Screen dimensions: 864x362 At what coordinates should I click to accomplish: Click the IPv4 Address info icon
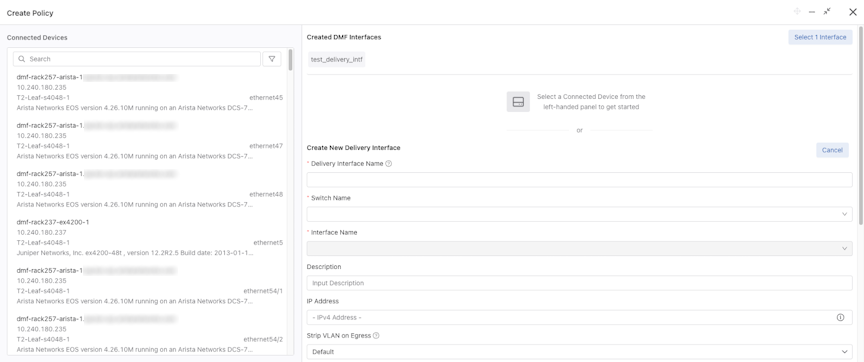pyautogui.click(x=840, y=317)
